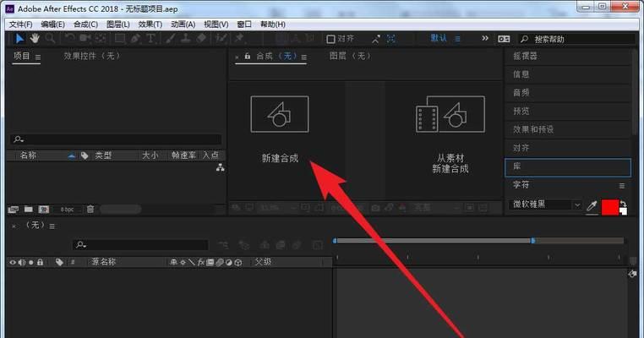The width and height of the screenshot is (644, 338).
Task: Click the motion blur switch column header
Action: (220, 262)
